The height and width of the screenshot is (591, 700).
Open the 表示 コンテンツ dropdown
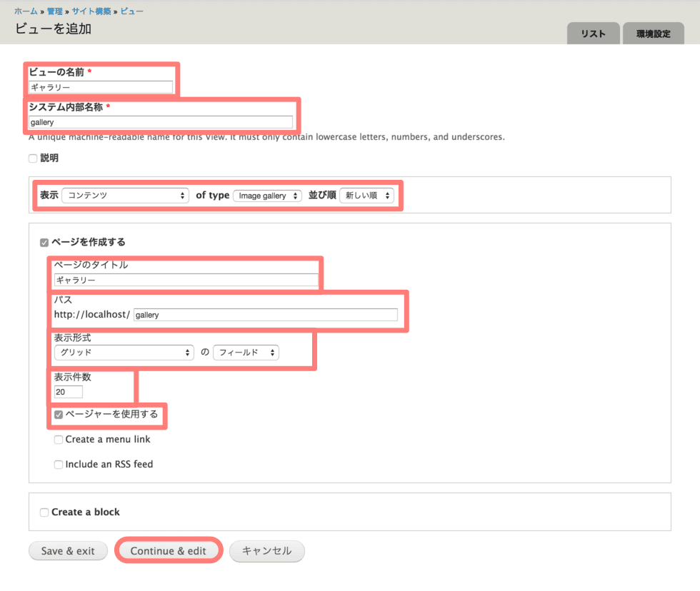125,196
